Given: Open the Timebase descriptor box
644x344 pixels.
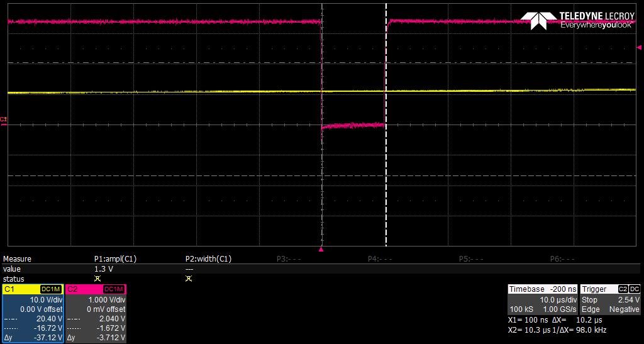Looking at the screenshot, I should (543, 299).
